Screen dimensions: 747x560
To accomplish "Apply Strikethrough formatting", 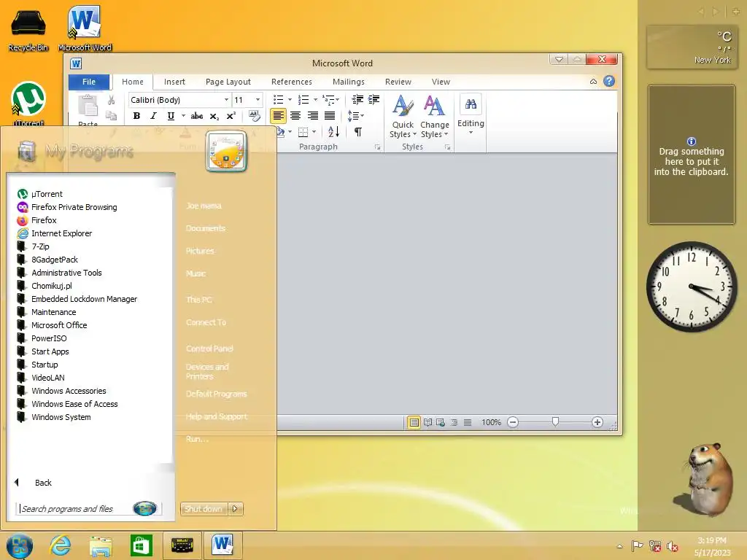I will [197, 116].
